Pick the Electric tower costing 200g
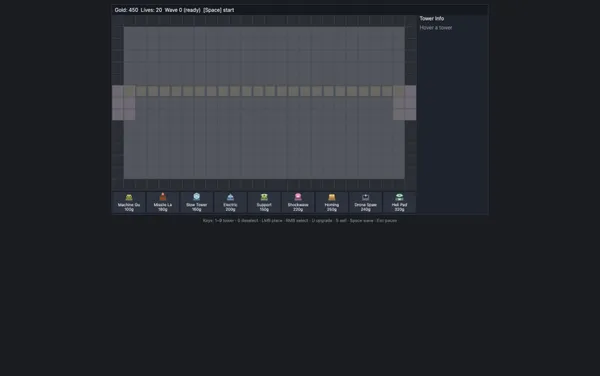Image resolution: width=600 pixels, height=376 pixels. coord(230,202)
